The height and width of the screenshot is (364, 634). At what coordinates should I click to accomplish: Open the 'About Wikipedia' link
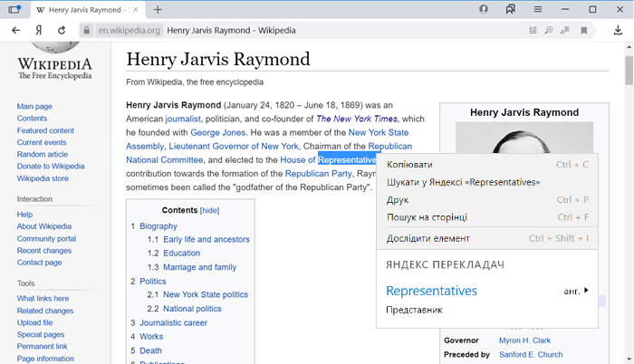pos(44,226)
